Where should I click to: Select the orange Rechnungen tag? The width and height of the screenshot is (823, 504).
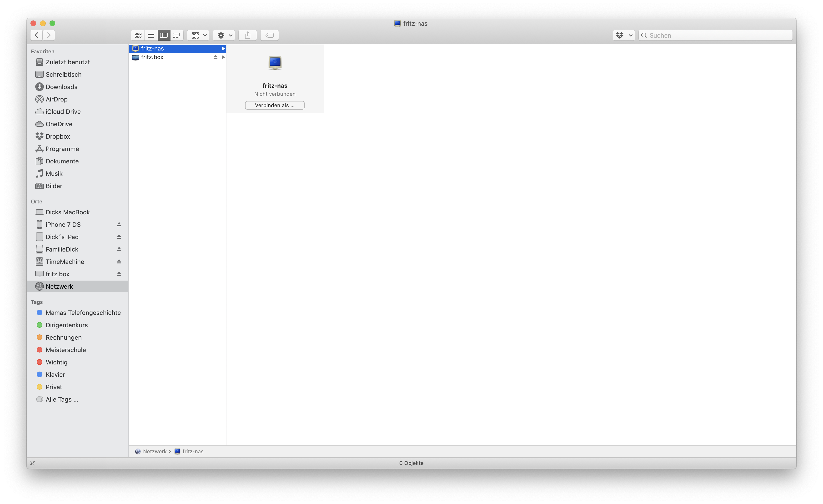(63, 337)
